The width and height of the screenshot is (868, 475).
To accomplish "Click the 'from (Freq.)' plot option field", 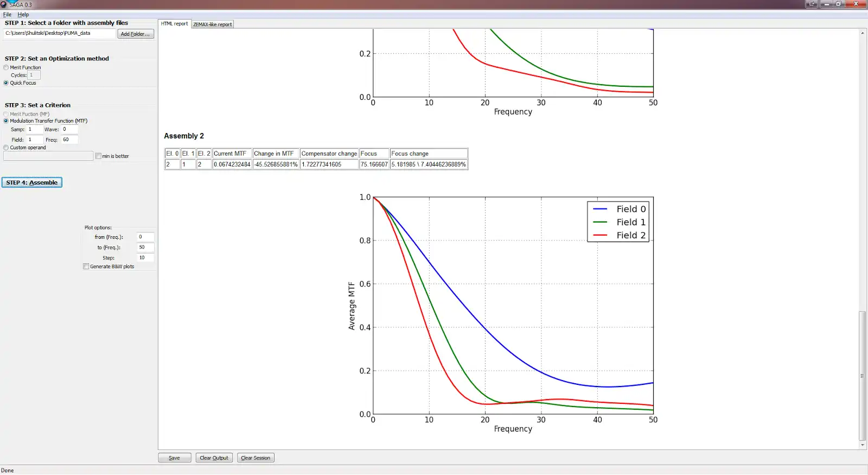I will click(145, 237).
